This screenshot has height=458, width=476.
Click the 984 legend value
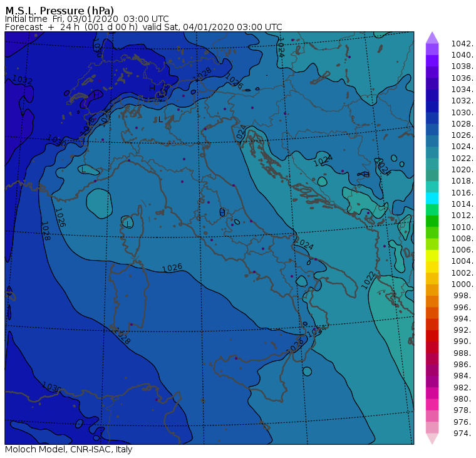tap(463, 376)
